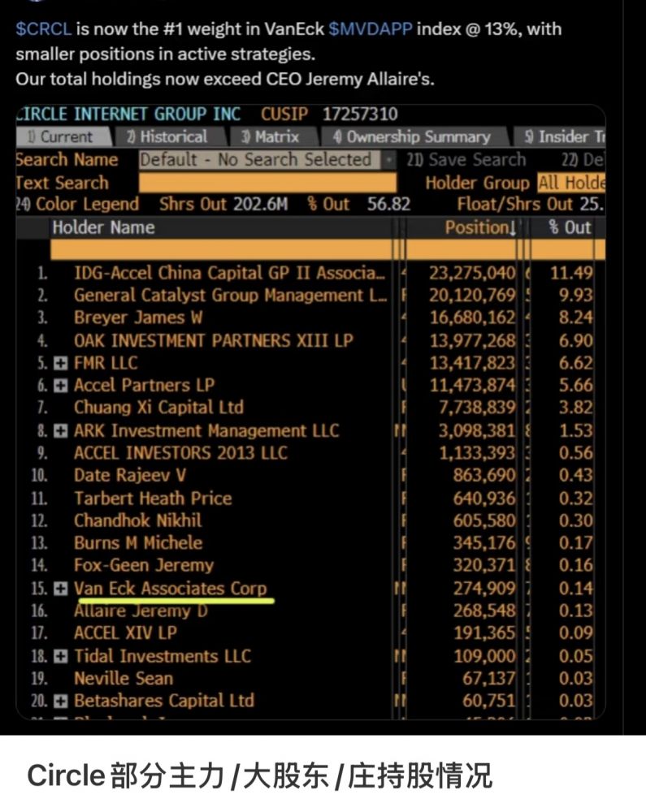The height and width of the screenshot is (812, 646).
Task: Expand the Betashares Capital Ltd row
Action: click(x=61, y=702)
